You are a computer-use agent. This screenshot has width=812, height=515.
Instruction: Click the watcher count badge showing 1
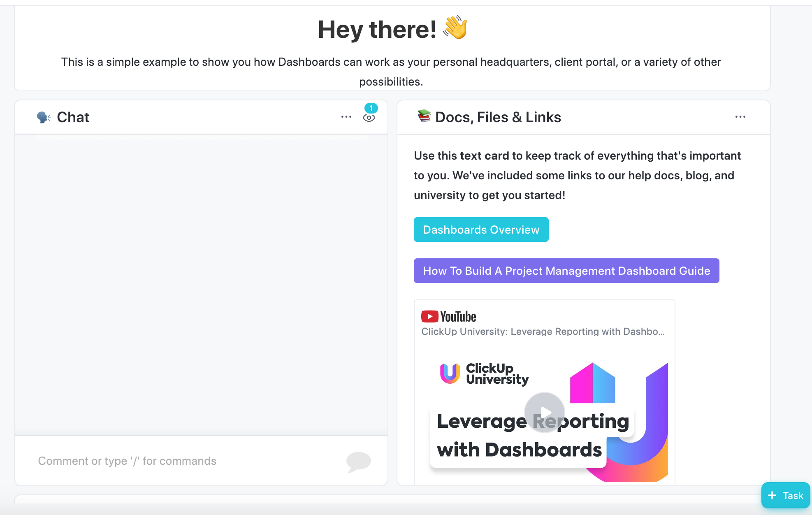pos(371,108)
